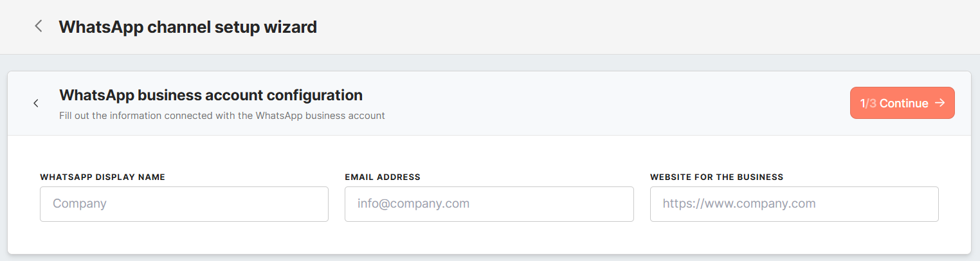Click the word Continue on orange button
980x261 pixels.
point(904,104)
